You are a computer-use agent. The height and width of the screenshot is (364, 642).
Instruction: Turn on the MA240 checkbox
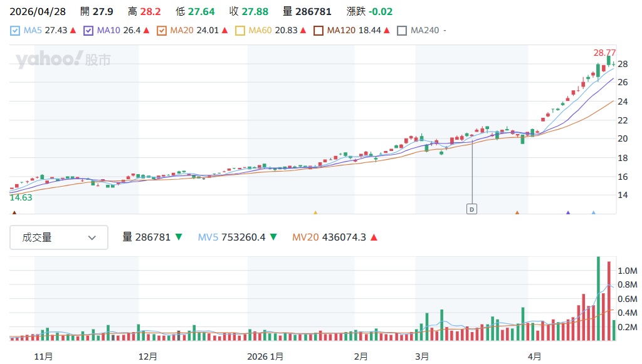(x=402, y=30)
